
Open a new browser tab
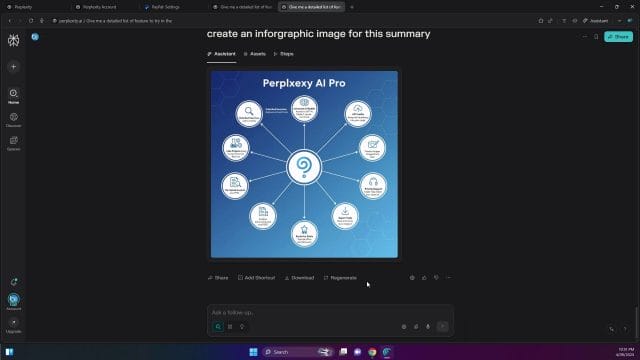click(x=352, y=7)
